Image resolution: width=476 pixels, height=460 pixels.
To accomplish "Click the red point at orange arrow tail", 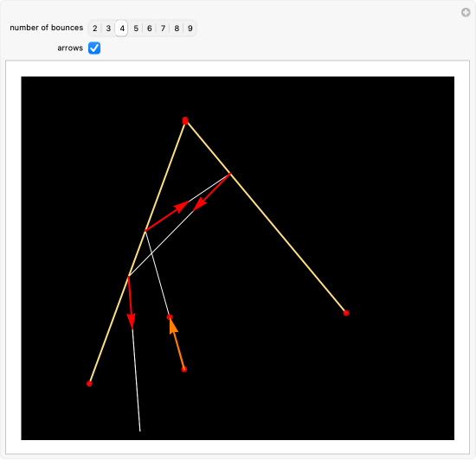I will (184, 369).
